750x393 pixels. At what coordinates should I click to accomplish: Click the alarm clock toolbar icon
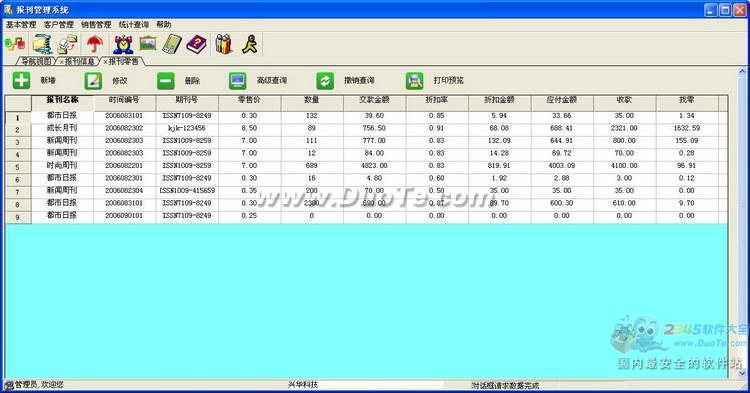click(x=123, y=44)
